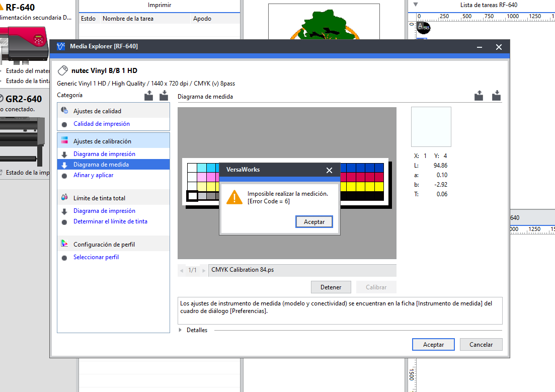Click the L value 94.86
The width and height of the screenshot is (555, 392).
(x=440, y=166)
